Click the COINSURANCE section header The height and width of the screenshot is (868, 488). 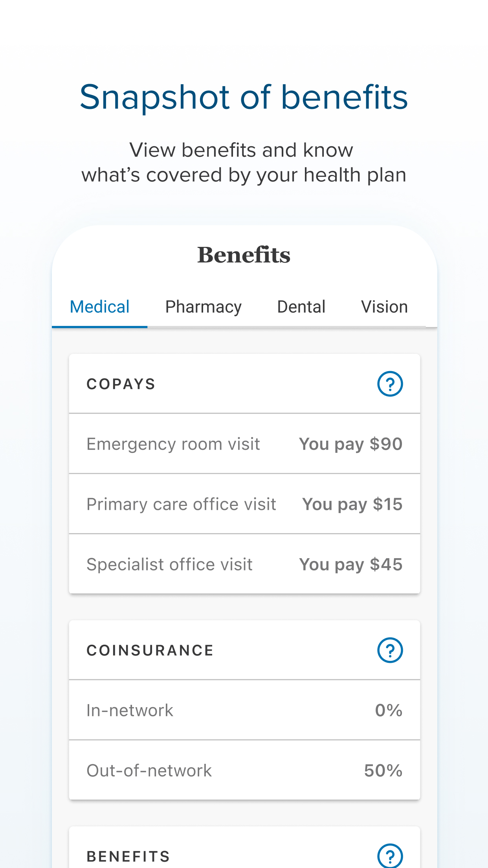[x=150, y=651]
